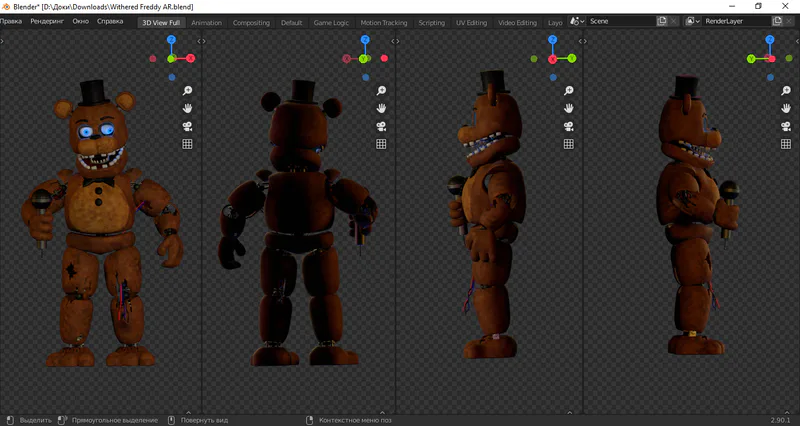Expand sidebar arrow of front-facing Freddy viewport

(x=199, y=41)
